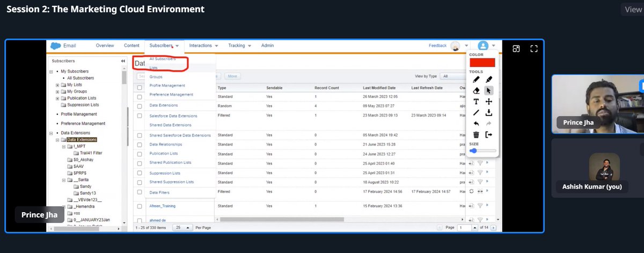This screenshot has width=644, height=253.
Task: Click the Feedback link
Action: pyautogui.click(x=437, y=46)
